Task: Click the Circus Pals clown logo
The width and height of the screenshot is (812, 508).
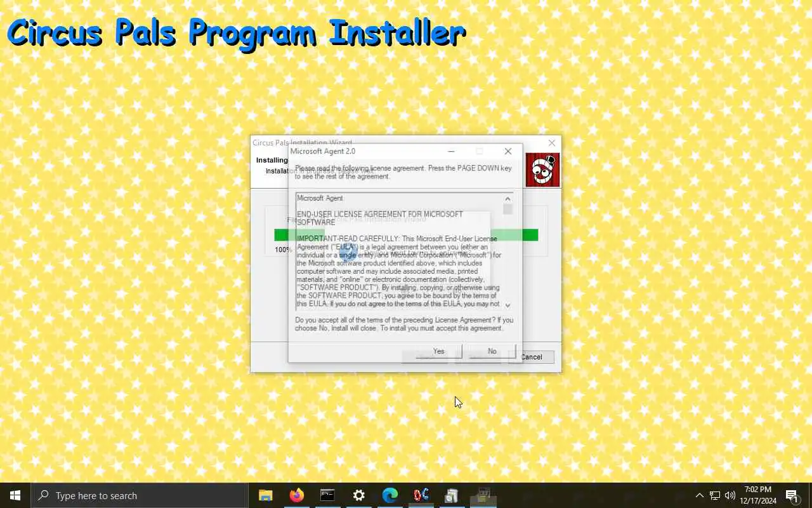Action: pyautogui.click(x=542, y=170)
